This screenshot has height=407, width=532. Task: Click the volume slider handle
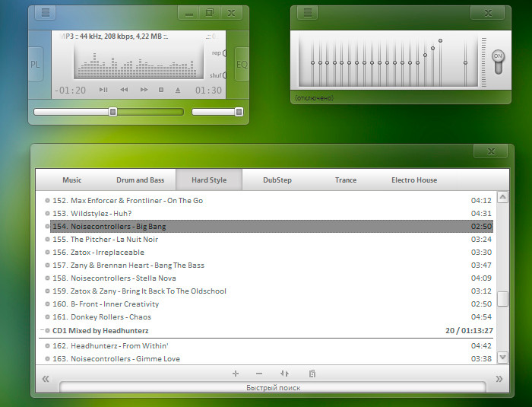coord(239,112)
